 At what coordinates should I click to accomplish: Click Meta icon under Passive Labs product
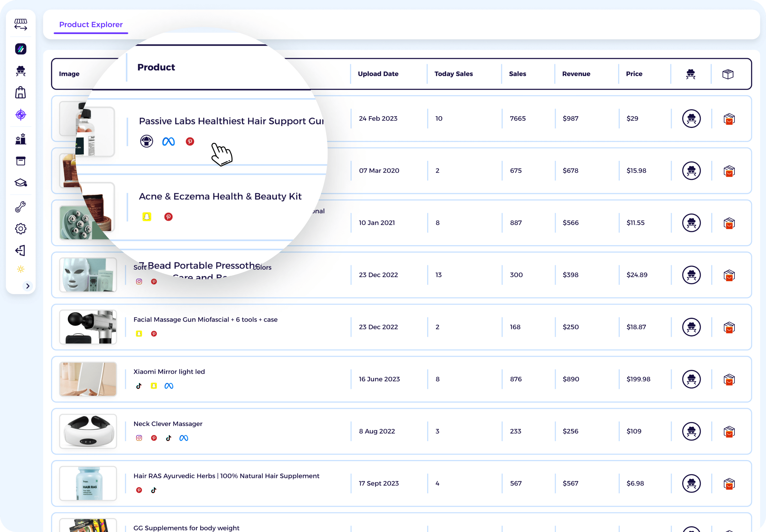168,142
